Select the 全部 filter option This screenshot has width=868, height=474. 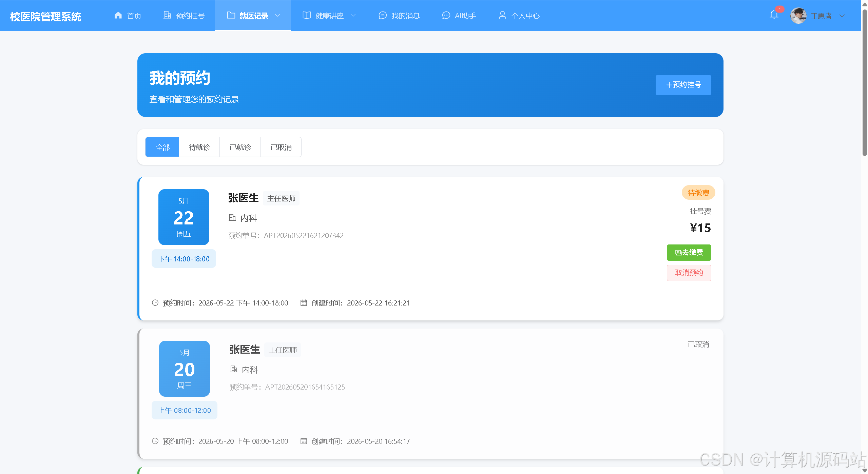click(x=162, y=147)
